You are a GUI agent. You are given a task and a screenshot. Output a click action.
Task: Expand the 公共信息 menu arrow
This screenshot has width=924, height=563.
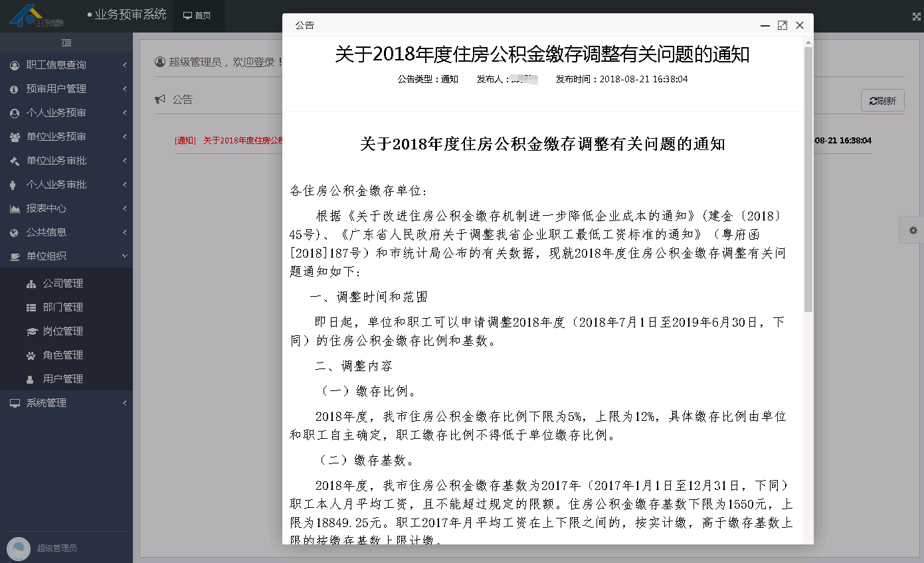(x=124, y=232)
